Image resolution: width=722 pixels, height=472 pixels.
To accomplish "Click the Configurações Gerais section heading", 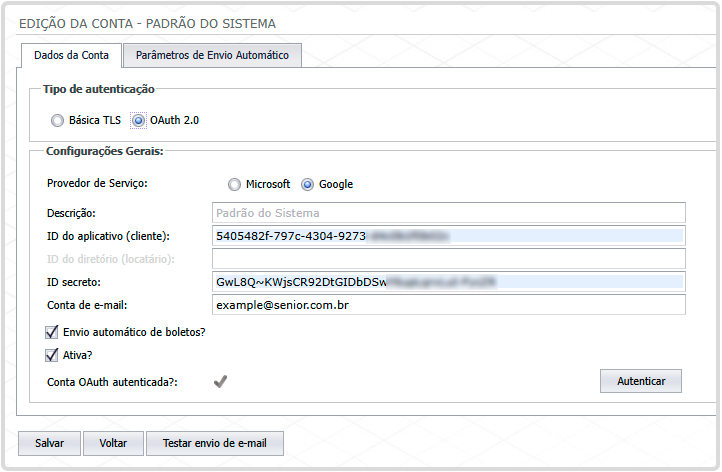I will 105,151.
